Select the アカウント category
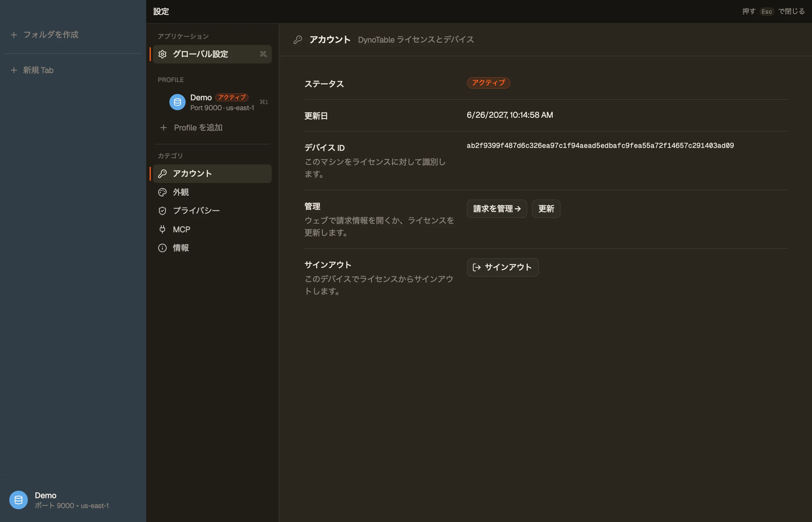 coord(212,173)
